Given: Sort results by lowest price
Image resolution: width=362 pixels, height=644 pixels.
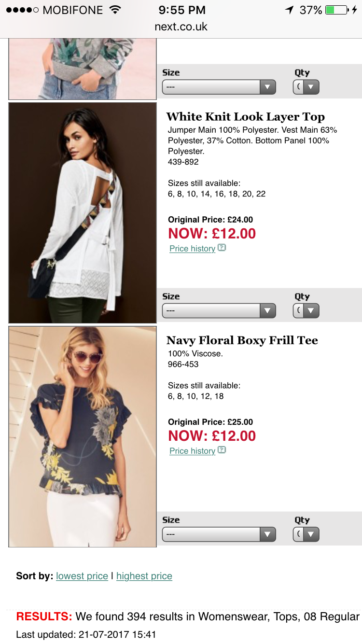Looking at the screenshot, I should (82, 576).
